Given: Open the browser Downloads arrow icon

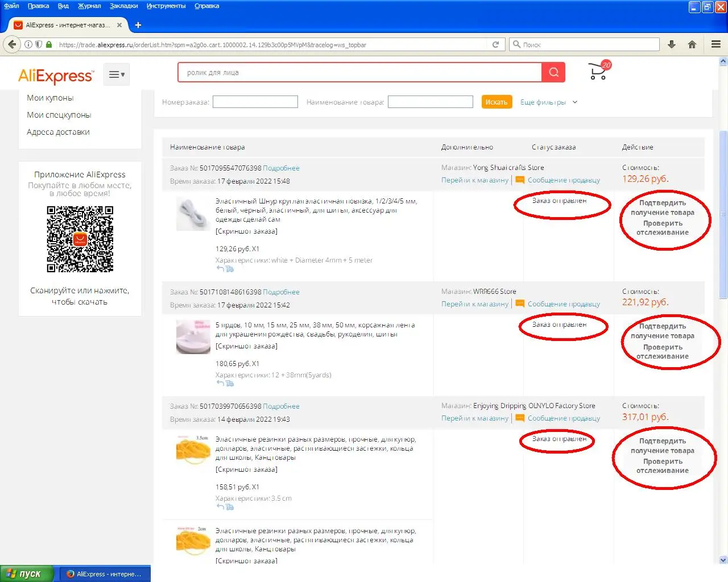Looking at the screenshot, I should (x=672, y=44).
